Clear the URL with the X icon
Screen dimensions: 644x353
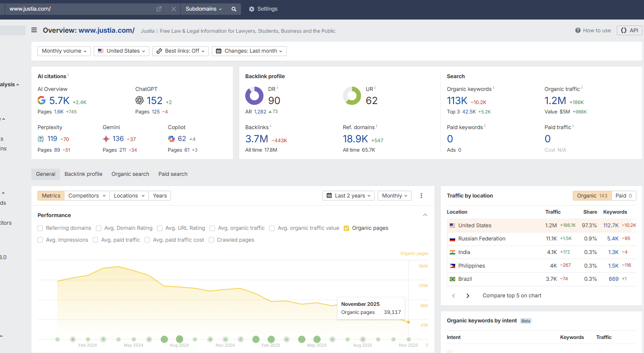(x=174, y=9)
